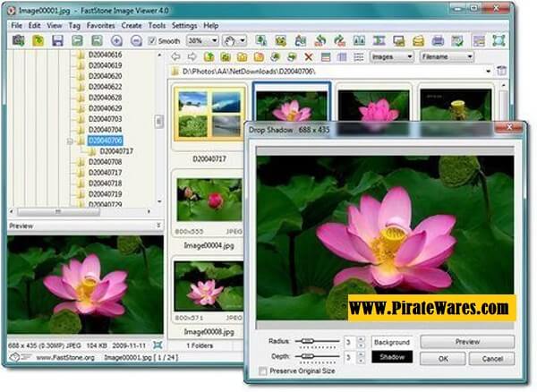Click the Zoom In magnifier icon

pyautogui.click(x=116, y=41)
